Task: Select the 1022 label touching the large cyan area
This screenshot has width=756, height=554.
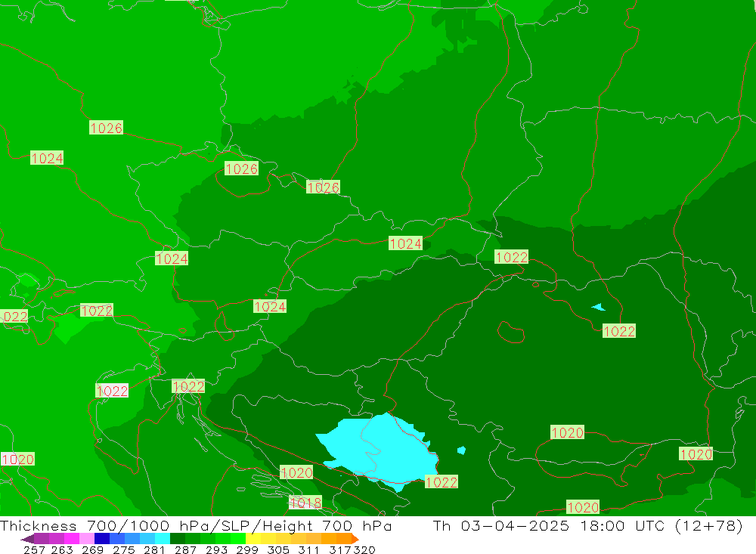Action: tap(442, 481)
